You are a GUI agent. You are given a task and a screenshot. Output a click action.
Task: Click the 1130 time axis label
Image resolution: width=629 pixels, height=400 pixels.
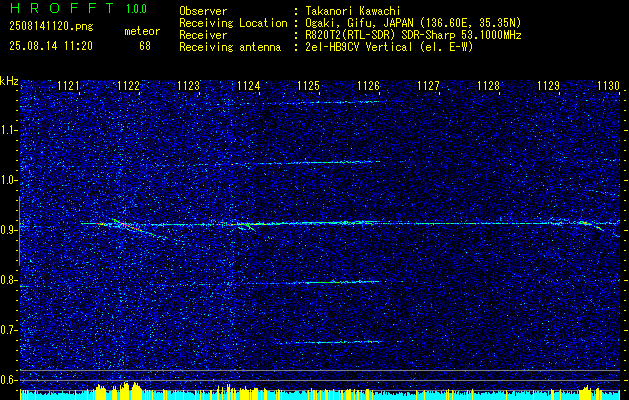tap(609, 86)
